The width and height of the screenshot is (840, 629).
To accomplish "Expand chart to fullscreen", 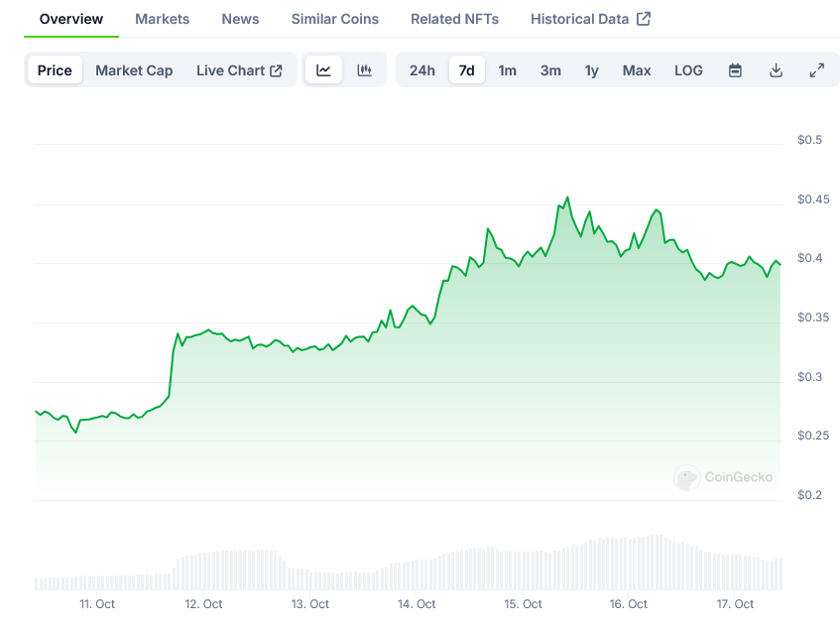I will (x=816, y=70).
